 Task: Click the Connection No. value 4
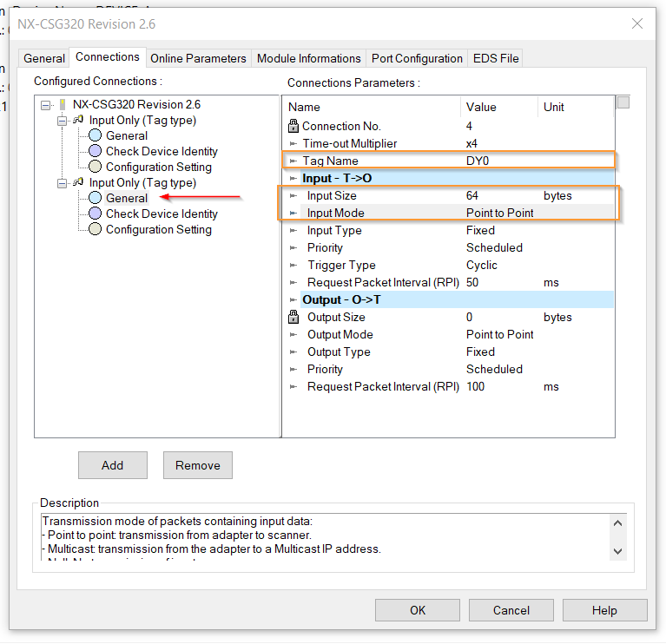(469, 126)
